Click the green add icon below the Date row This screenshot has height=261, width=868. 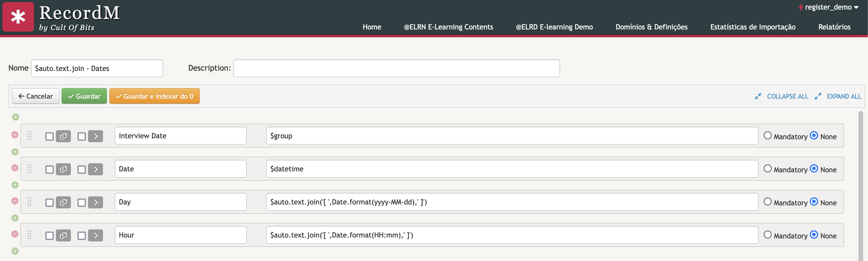15,185
